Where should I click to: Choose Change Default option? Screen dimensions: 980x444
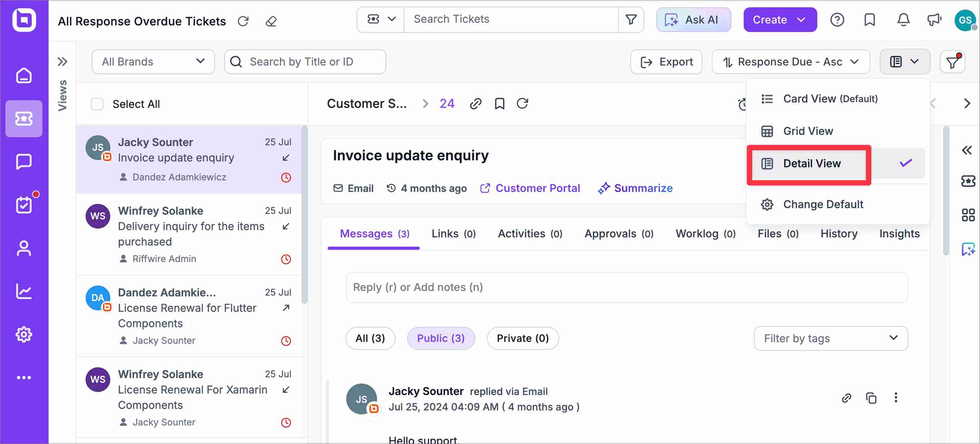(838, 204)
